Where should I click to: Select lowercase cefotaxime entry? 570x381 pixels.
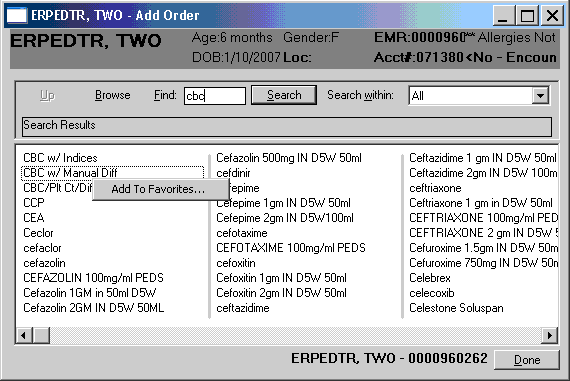242,233
